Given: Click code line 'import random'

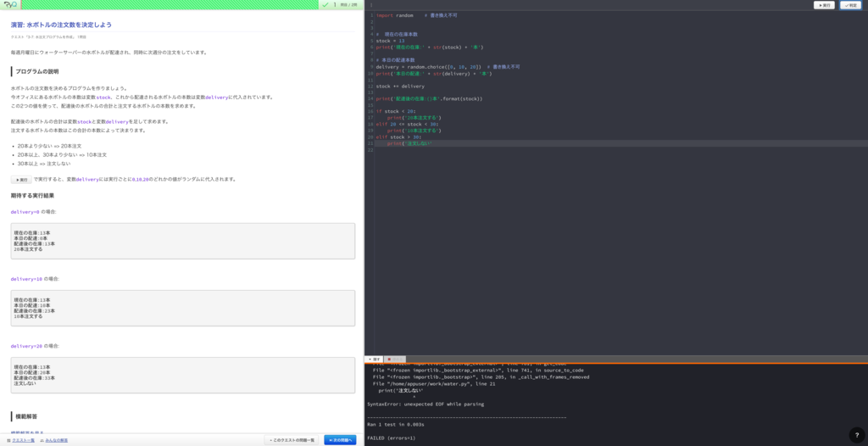Looking at the screenshot, I should (395, 15).
